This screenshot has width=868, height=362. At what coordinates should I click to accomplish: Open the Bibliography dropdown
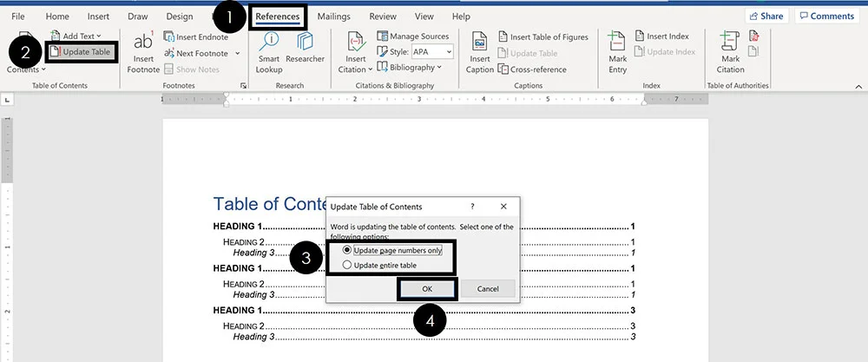pyautogui.click(x=409, y=67)
